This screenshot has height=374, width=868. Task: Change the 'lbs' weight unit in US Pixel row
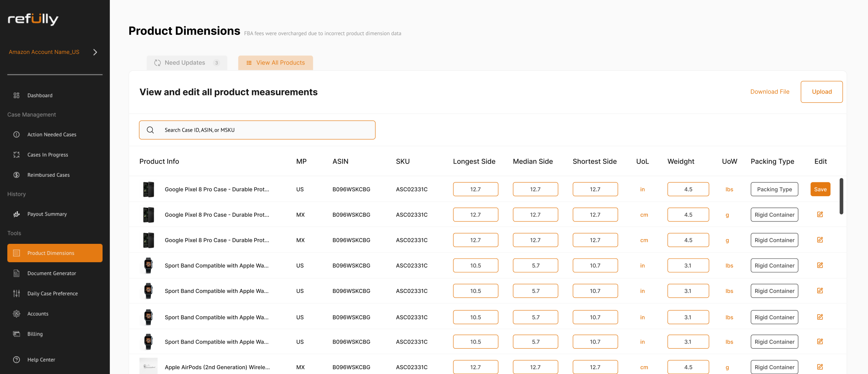(x=729, y=189)
